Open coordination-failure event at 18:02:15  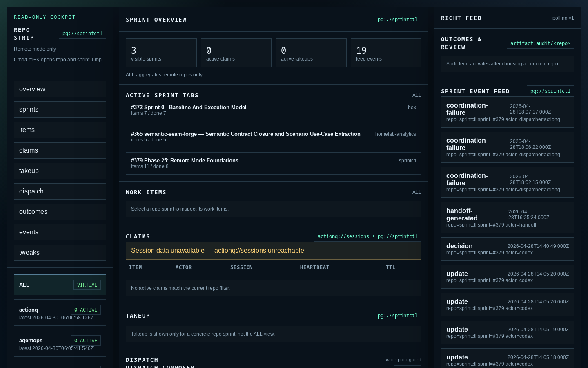[508, 182]
